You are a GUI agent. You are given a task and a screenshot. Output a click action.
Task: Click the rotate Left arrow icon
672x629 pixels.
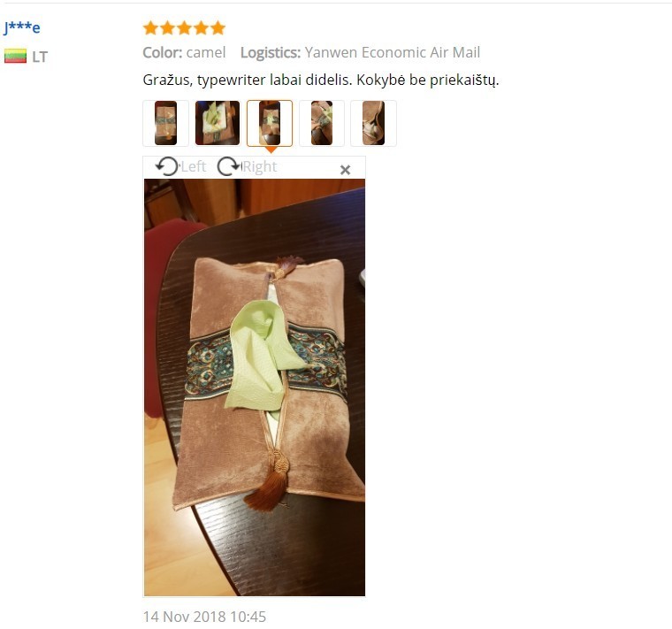click(167, 166)
